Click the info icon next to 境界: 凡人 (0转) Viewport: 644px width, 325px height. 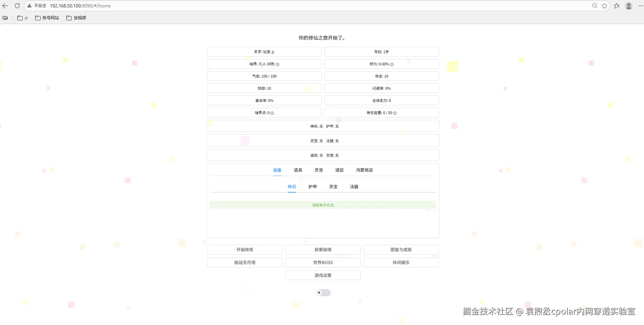click(x=277, y=64)
